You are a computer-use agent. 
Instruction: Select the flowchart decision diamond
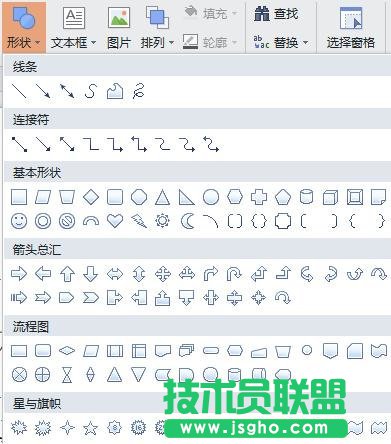(67, 351)
